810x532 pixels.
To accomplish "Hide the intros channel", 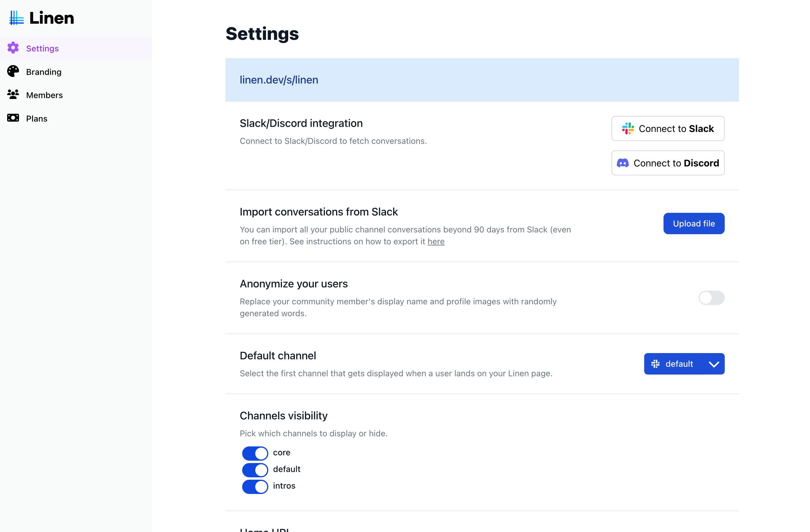I will point(255,487).
